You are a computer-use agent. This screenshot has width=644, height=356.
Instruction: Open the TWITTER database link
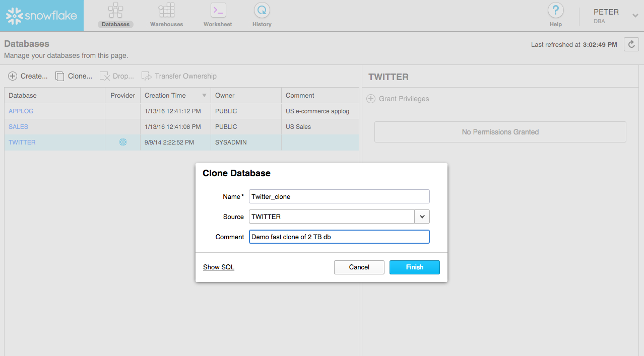[22, 142]
